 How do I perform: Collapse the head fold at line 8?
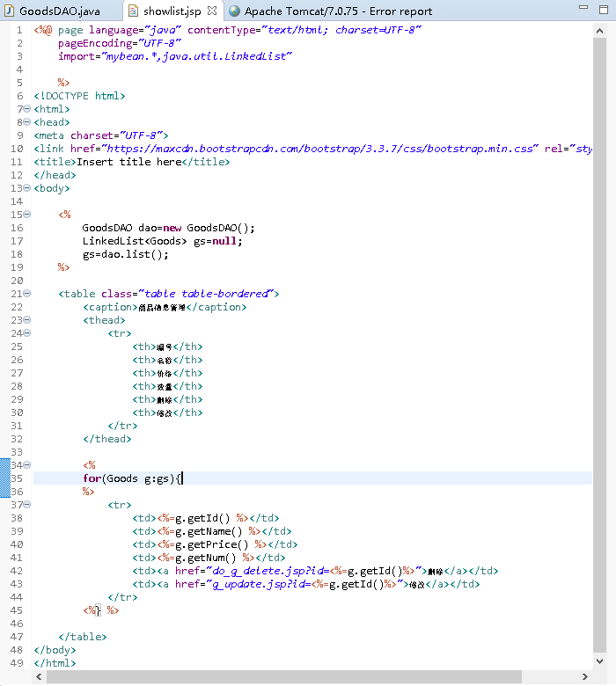(27, 121)
